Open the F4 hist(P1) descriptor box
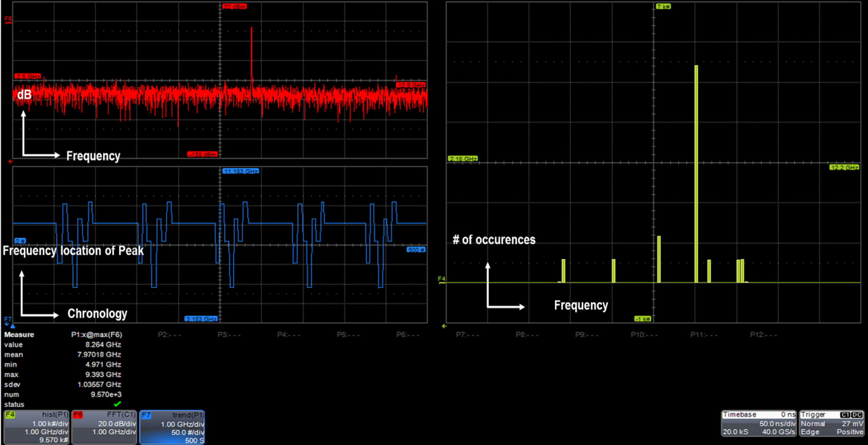Image resolution: width=868 pixels, height=445 pixels. click(36, 427)
